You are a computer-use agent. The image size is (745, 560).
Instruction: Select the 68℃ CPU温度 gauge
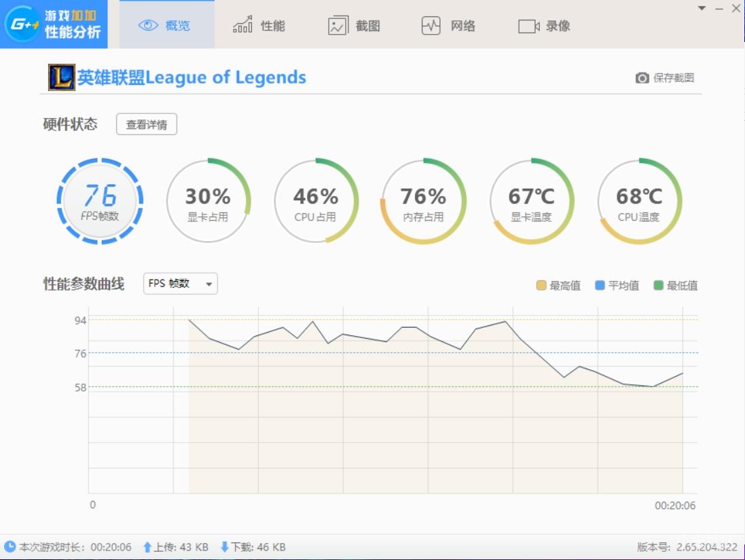point(640,202)
